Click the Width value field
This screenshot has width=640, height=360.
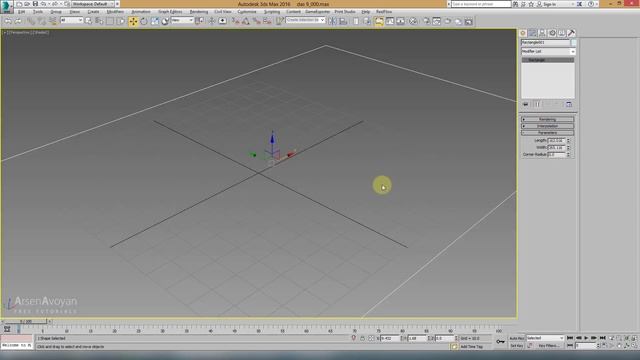556,147
